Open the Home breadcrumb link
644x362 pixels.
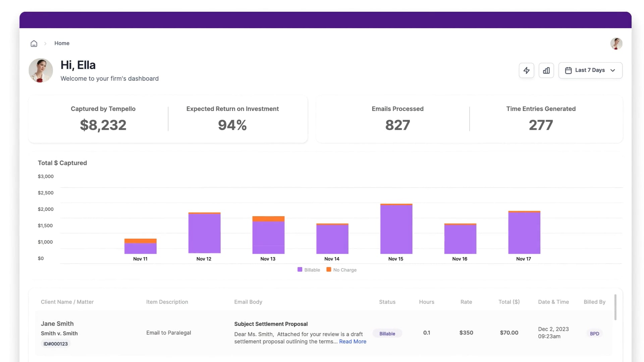coord(62,43)
